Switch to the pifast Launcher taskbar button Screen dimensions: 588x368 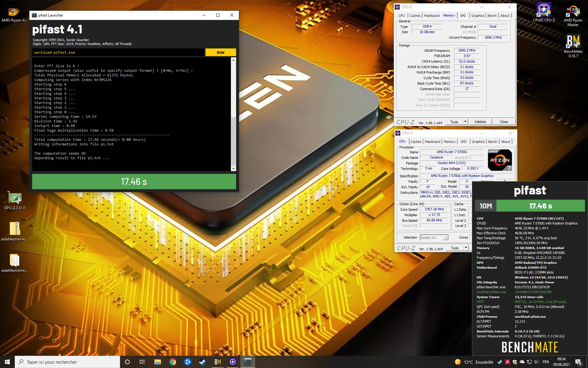[x=248, y=362]
